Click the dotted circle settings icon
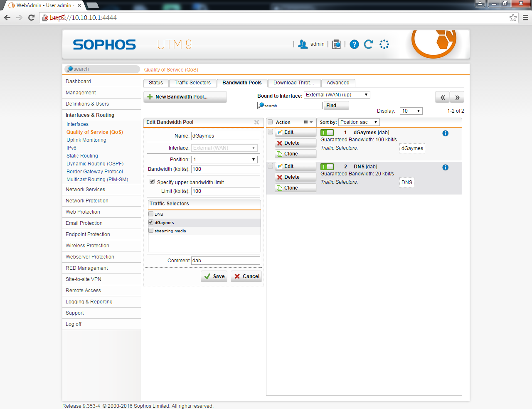 [384, 44]
